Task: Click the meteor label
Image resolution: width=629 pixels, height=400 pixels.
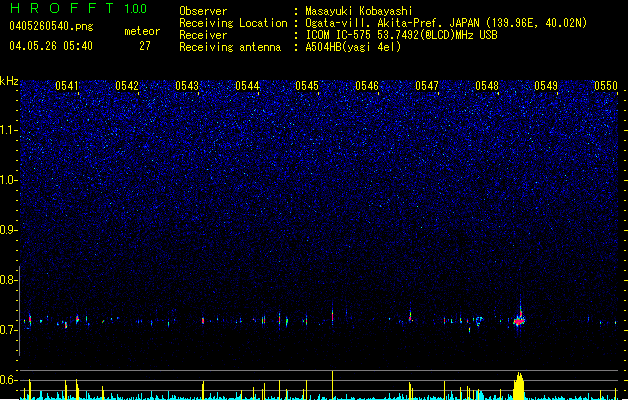Action: [x=142, y=31]
